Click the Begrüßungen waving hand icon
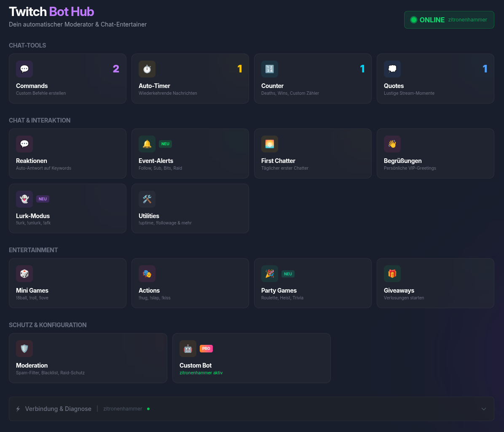The image size is (504, 432). [x=392, y=144]
